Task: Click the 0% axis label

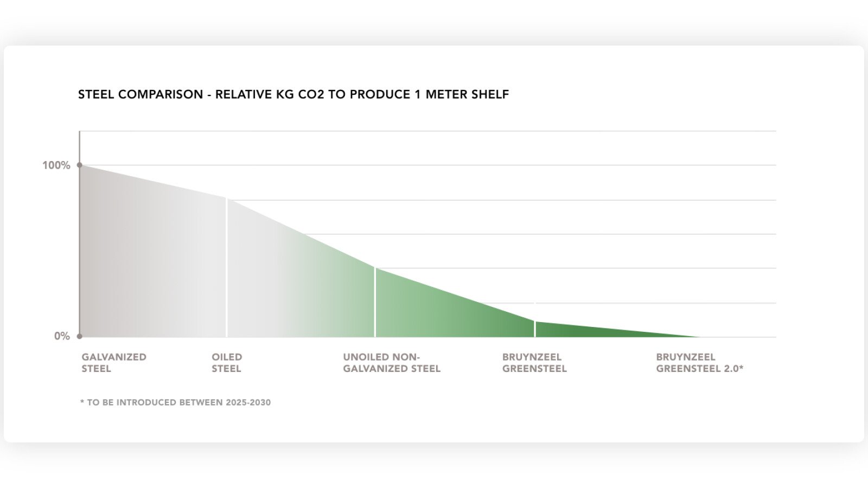Action: pos(62,336)
